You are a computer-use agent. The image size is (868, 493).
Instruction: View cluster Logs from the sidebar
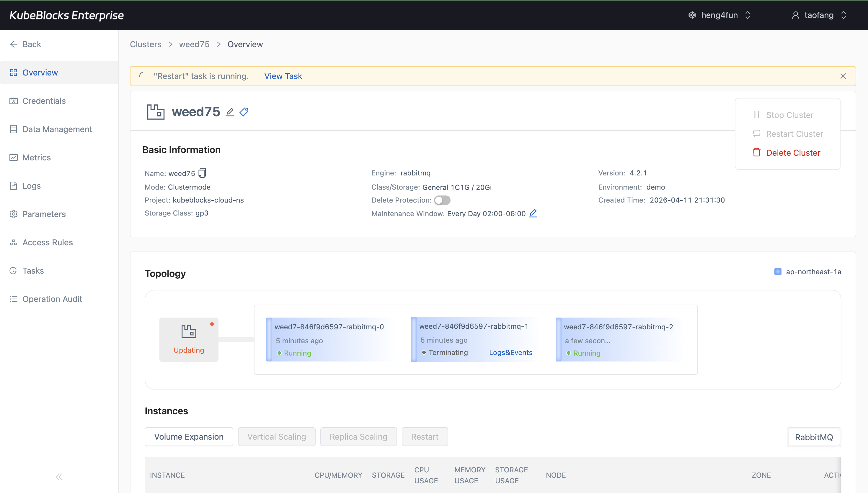point(31,185)
